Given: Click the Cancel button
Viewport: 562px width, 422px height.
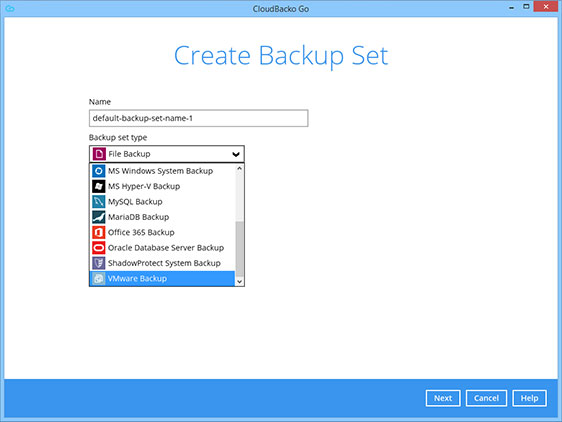Looking at the screenshot, I should [486, 398].
